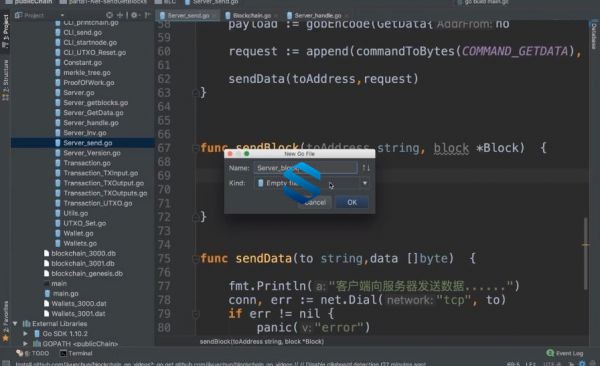This screenshot has width=600, height=366.
Task: Click the green zoom button of New Go File dialog
Action: pyautogui.click(x=246, y=154)
